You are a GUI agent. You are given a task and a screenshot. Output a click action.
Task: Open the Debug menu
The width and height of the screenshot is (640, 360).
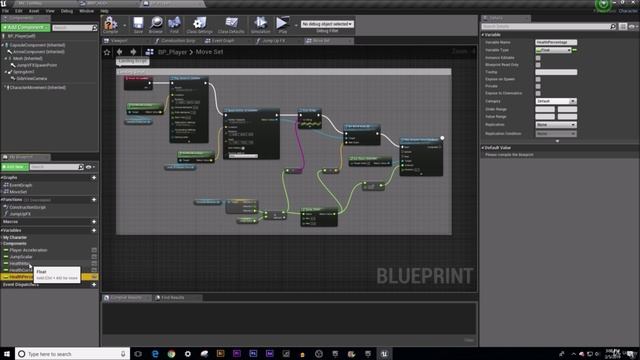(x=67, y=11)
